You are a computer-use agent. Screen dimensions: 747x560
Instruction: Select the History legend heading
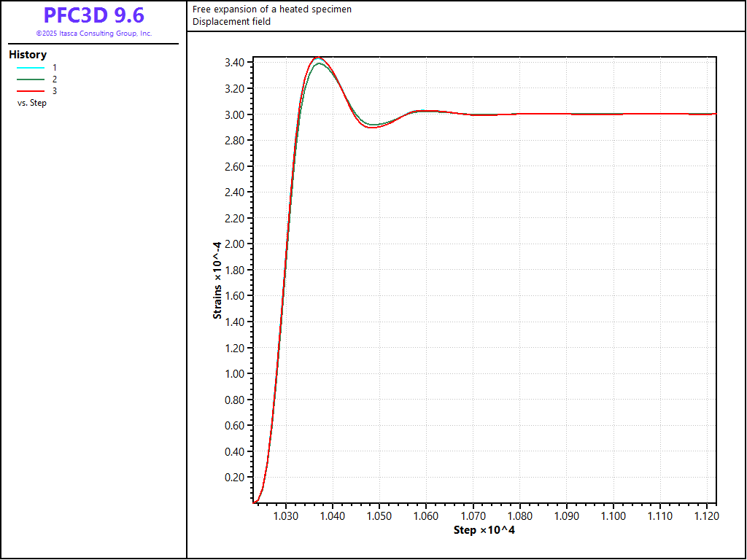28,55
